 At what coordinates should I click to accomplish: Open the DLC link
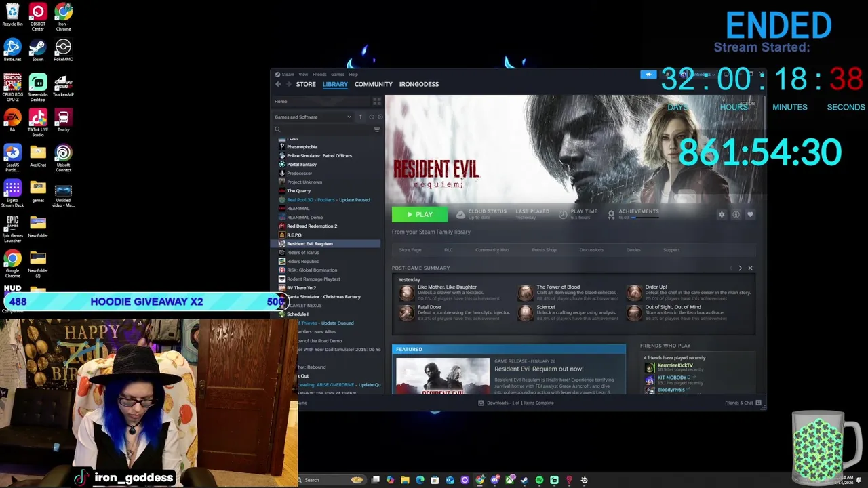(x=448, y=250)
